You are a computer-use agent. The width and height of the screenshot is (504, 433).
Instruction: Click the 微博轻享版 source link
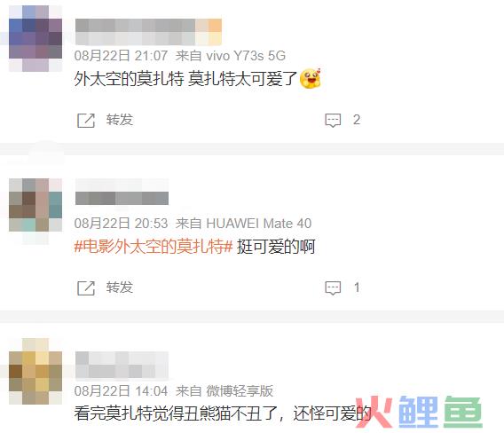pos(240,391)
